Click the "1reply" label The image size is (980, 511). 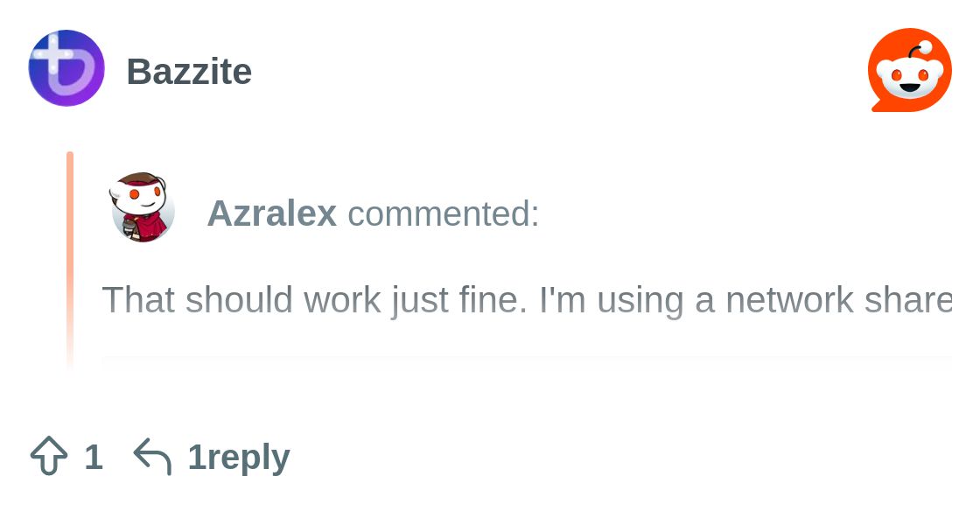pyautogui.click(x=239, y=457)
